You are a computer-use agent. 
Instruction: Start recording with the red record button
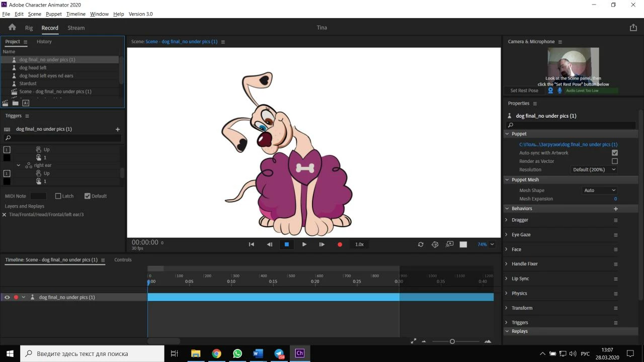click(x=340, y=244)
